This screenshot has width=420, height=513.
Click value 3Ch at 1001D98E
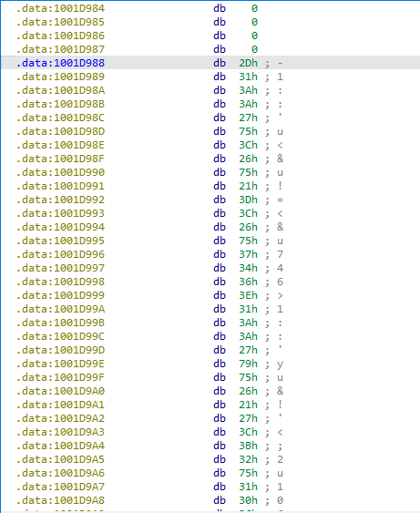coord(248,145)
